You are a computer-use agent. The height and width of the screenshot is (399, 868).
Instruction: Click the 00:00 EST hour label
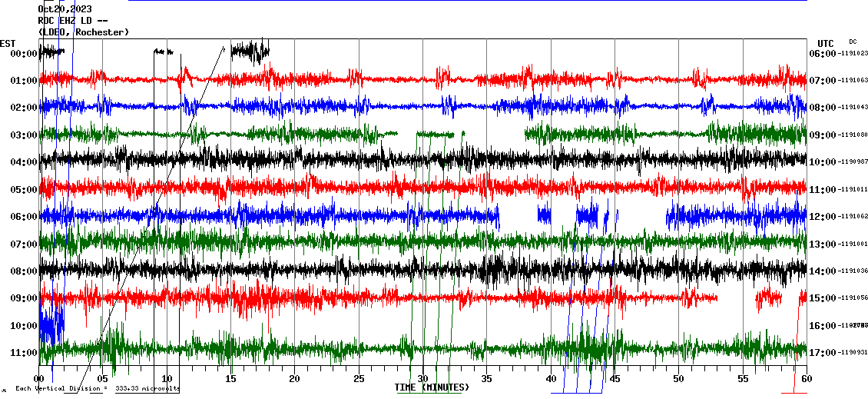pos(18,54)
